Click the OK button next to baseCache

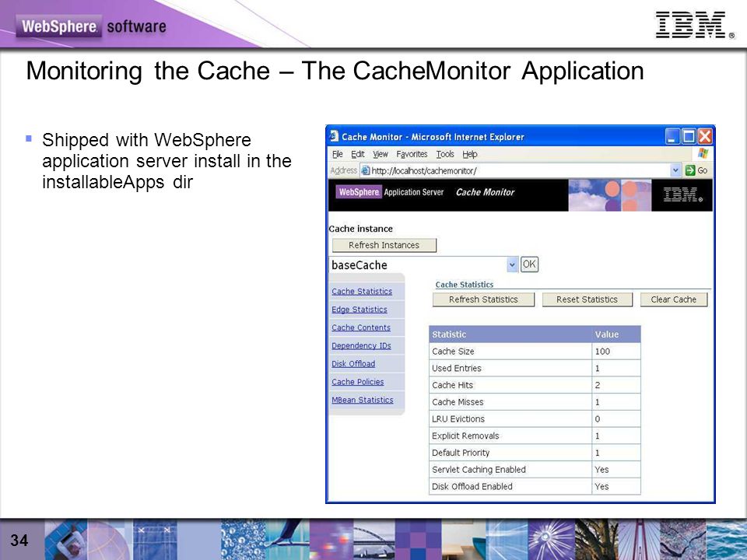coord(529,264)
